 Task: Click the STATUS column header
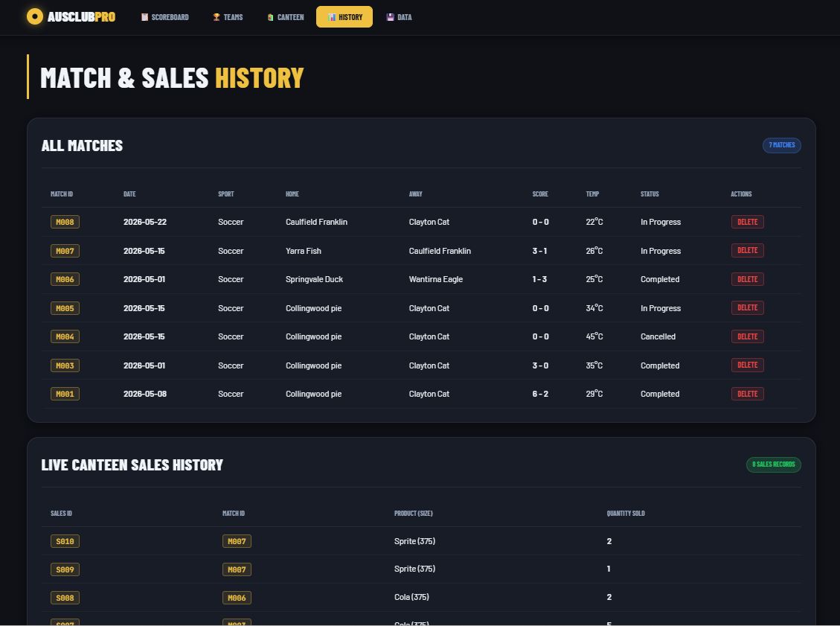(650, 194)
